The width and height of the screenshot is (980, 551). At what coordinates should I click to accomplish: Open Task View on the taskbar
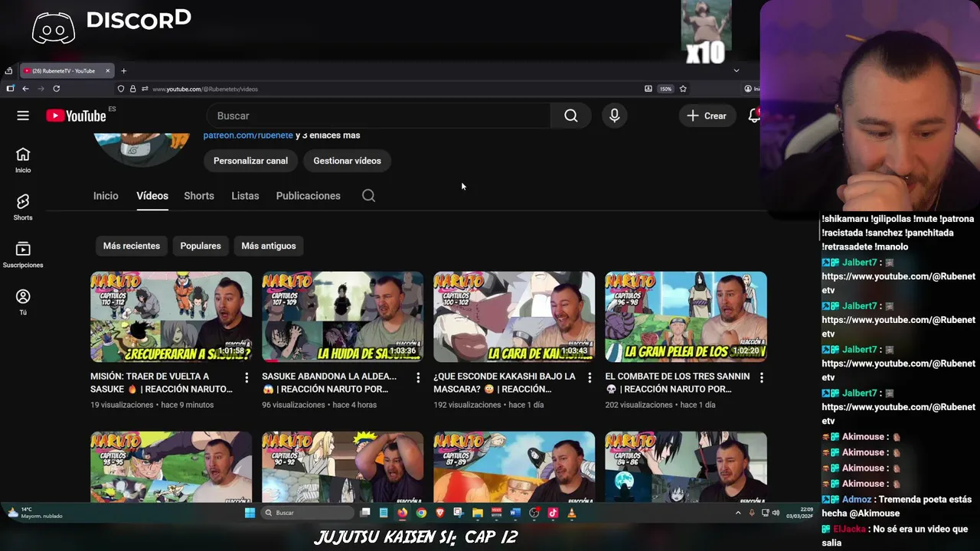coord(365,513)
